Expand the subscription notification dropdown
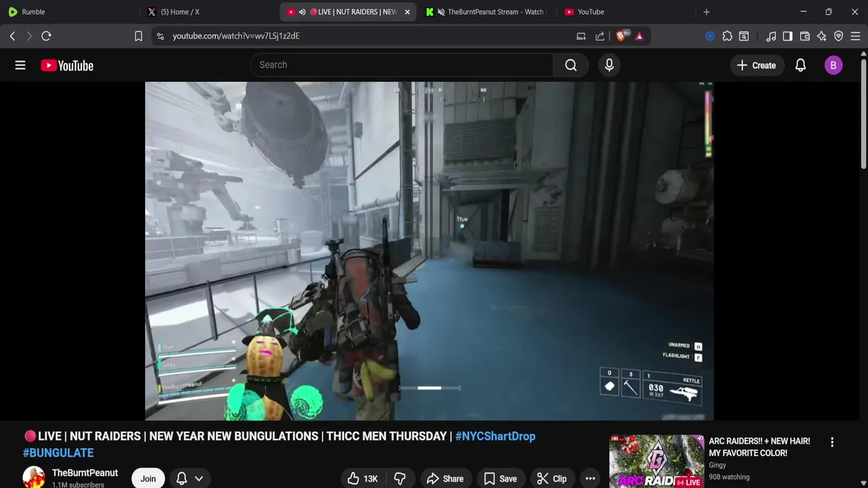The image size is (868, 488). [190, 479]
